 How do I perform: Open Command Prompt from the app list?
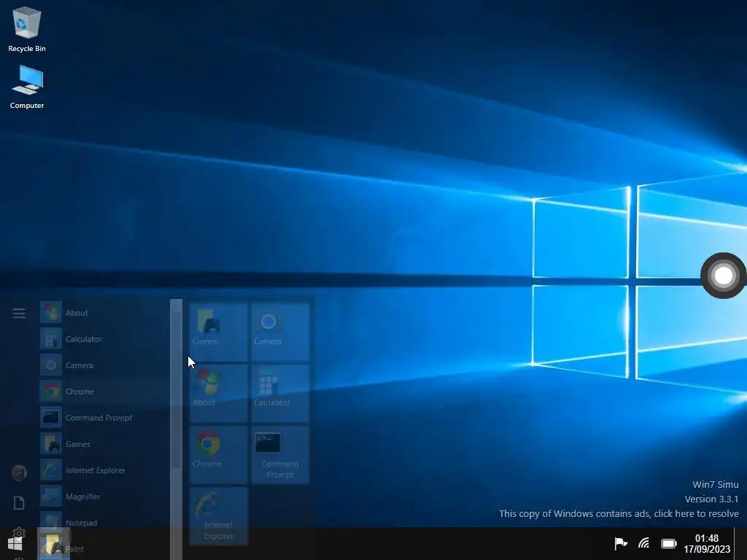pyautogui.click(x=104, y=418)
